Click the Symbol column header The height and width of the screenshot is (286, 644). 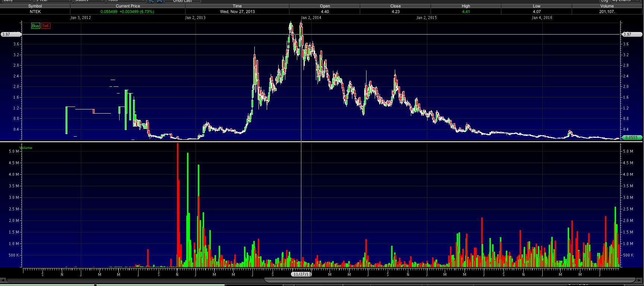pyautogui.click(x=35, y=6)
